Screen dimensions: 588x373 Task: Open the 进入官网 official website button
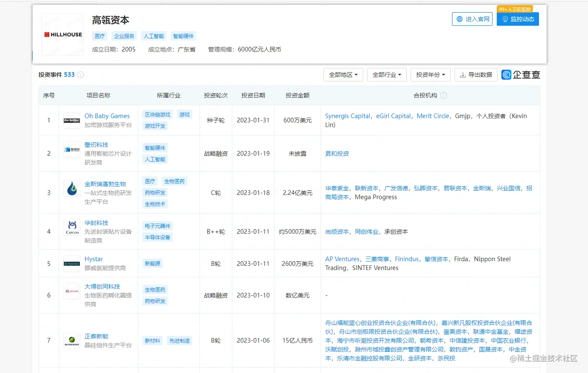pyautogui.click(x=472, y=19)
